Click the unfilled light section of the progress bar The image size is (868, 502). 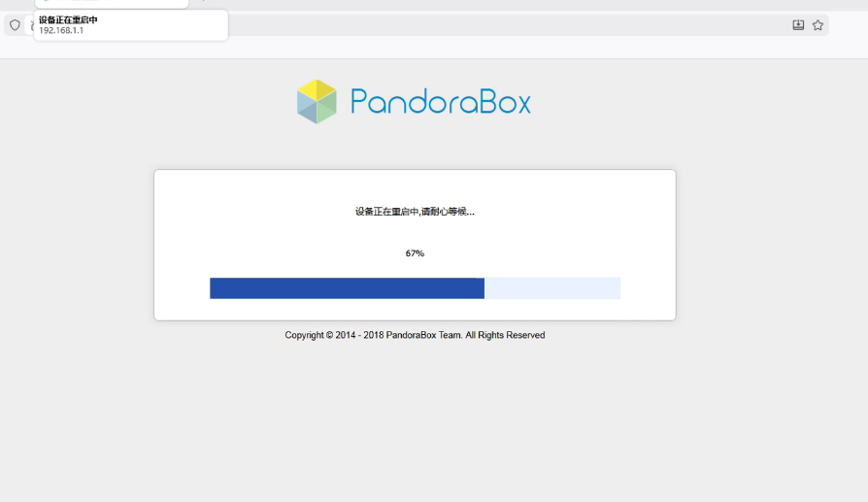click(552, 288)
